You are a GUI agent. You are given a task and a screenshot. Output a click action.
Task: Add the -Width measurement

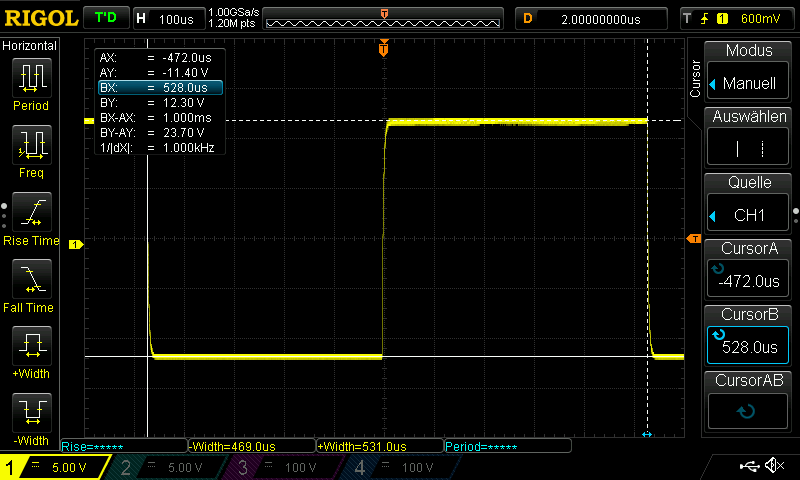30,416
